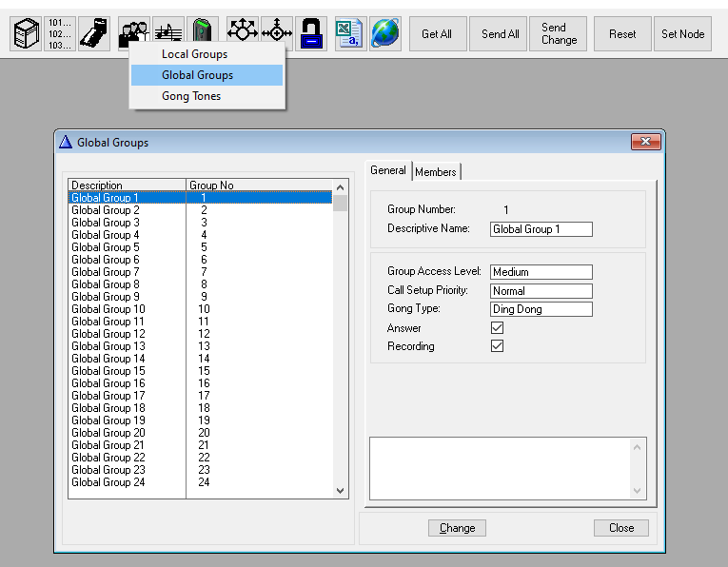Open the globe web browser icon
The image size is (728, 567).
click(x=385, y=33)
